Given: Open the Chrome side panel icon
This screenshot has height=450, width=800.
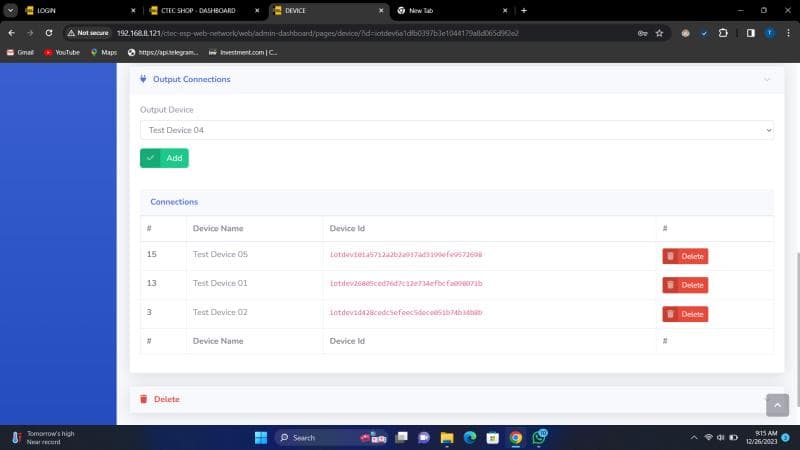Looking at the screenshot, I should point(750,32).
